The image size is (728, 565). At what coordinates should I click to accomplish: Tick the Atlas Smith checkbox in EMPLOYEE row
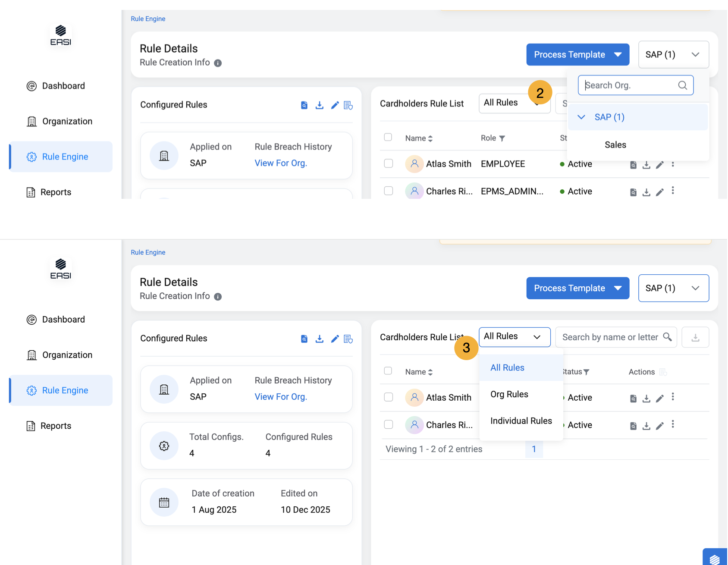389,163
